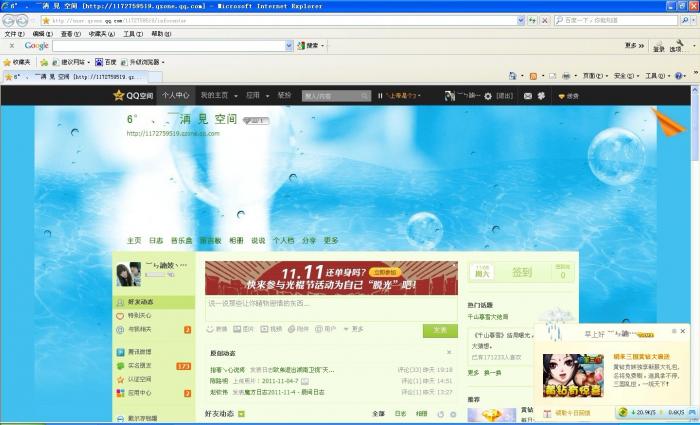Image resolution: width=700 pixels, height=425 pixels.
Task: Click the add-to-favorites star icon
Action: 44,62
